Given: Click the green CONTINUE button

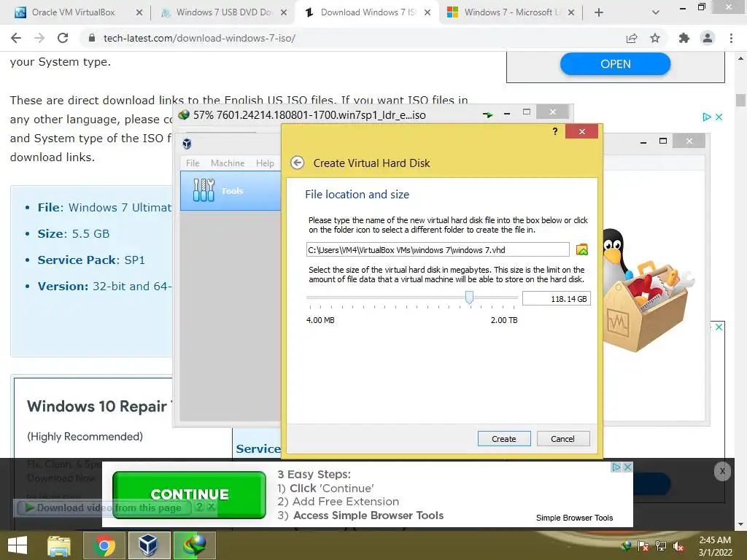Looking at the screenshot, I should (189, 495).
